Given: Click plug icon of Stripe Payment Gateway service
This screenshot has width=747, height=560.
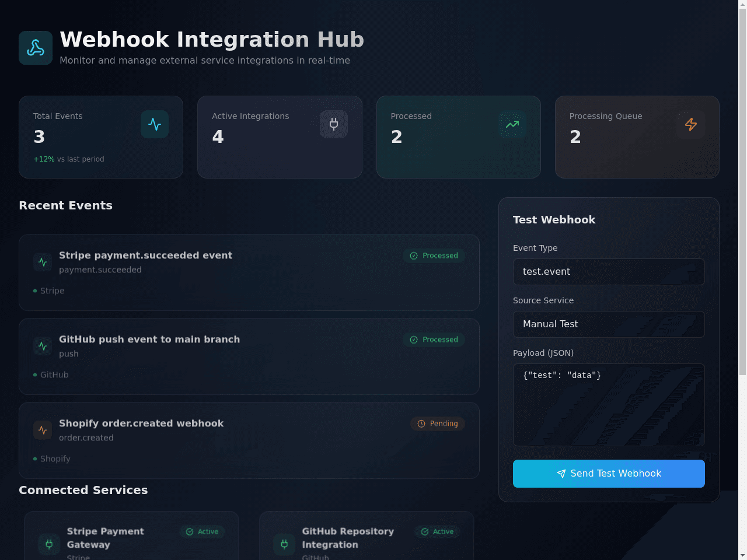Looking at the screenshot, I should click(x=49, y=544).
